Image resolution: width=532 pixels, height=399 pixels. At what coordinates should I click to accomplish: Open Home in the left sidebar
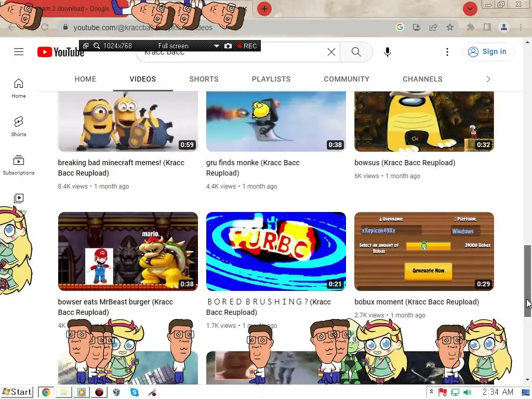[x=19, y=88]
